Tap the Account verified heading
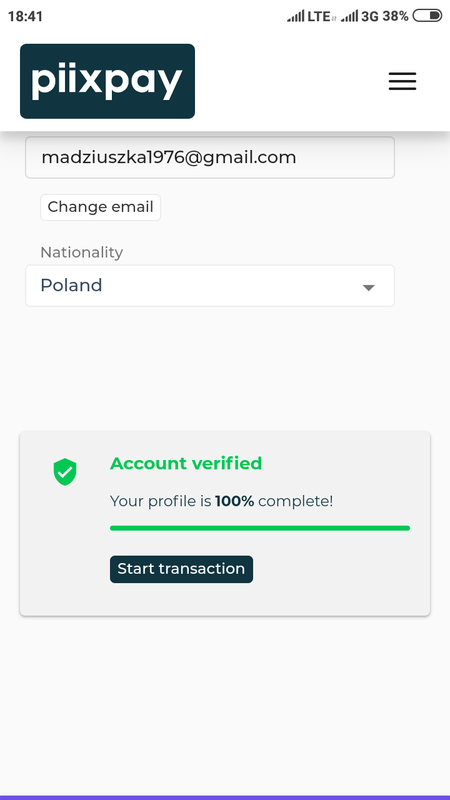This screenshot has height=800, width=450. pyautogui.click(x=186, y=463)
